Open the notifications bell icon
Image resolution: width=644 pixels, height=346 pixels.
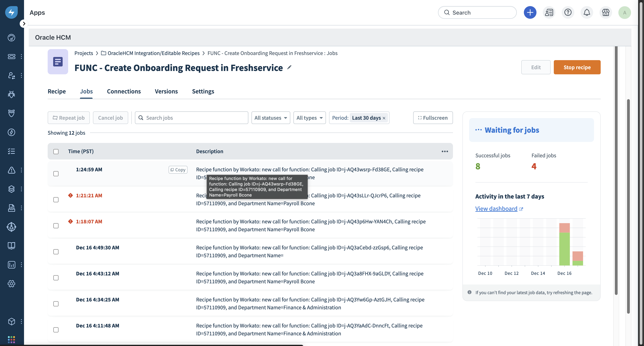[586, 12]
